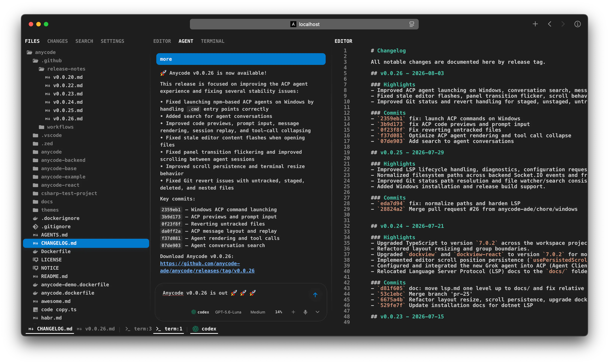Focus the prompt input with 'Anycode v0.0.26 is out'
This screenshot has width=609, height=364.
(x=233, y=293)
